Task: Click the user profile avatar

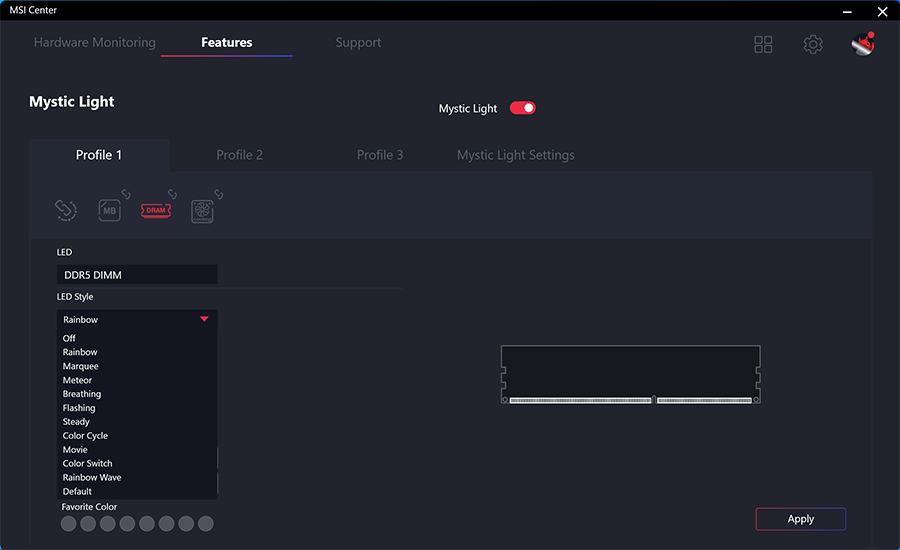Action: pyautogui.click(x=863, y=44)
